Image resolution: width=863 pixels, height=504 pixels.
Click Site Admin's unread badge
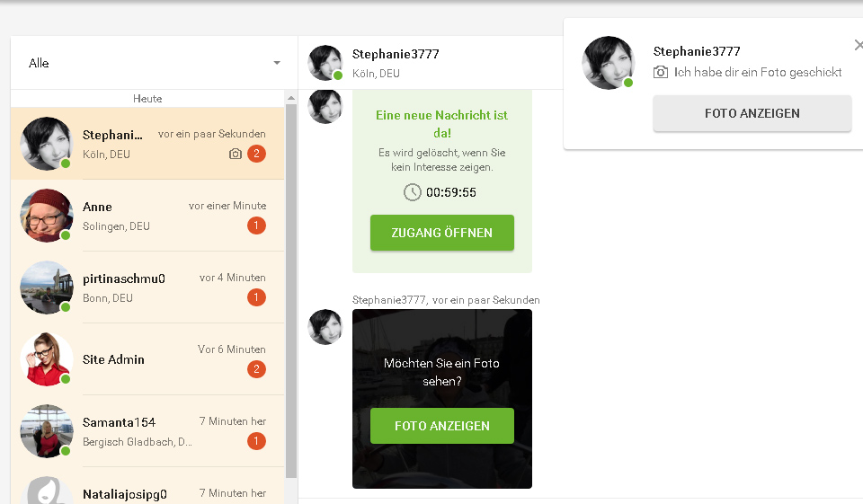(x=256, y=369)
